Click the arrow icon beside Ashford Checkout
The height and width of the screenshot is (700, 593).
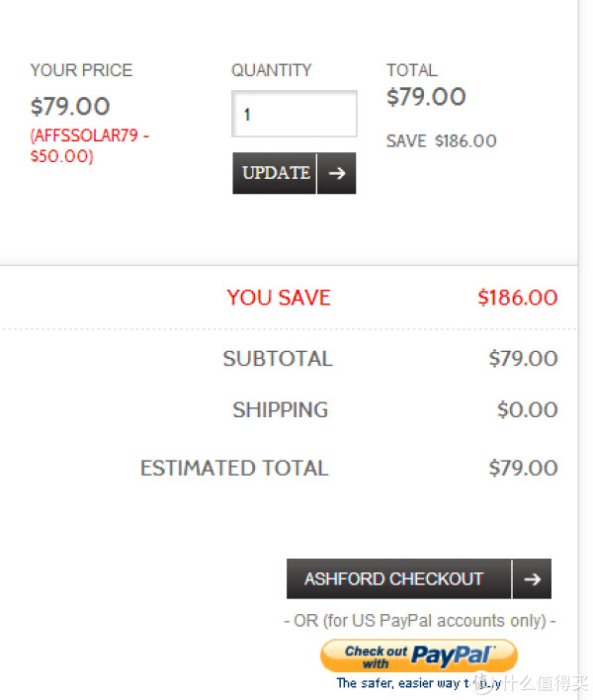[532, 579]
